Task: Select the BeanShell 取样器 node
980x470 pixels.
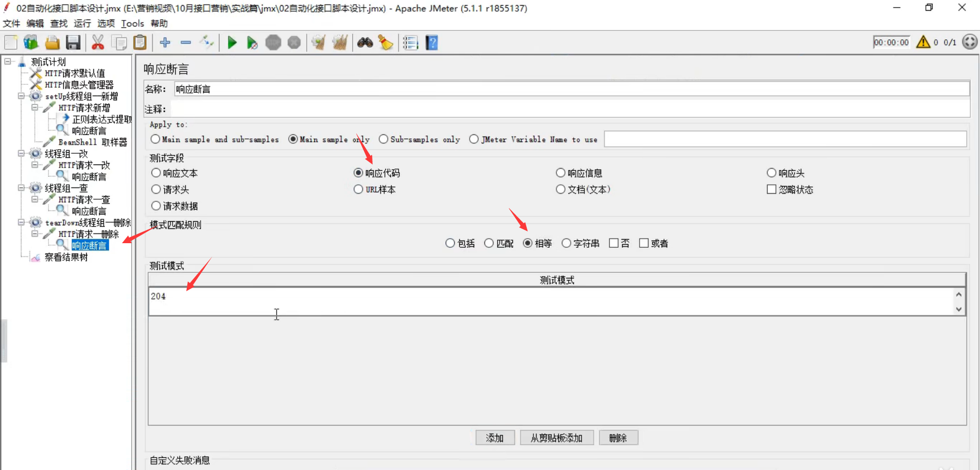Action: click(x=92, y=142)
